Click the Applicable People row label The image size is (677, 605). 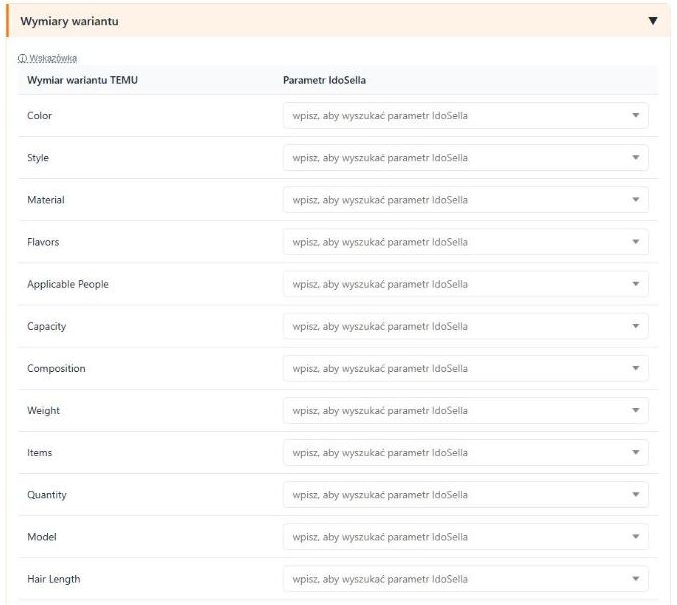[68, 284]
